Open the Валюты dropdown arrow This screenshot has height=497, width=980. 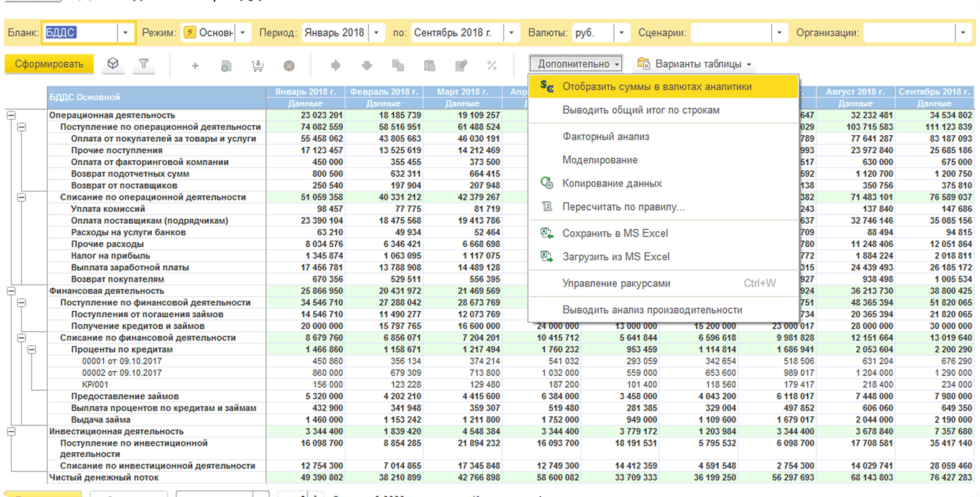pos(621,32)
